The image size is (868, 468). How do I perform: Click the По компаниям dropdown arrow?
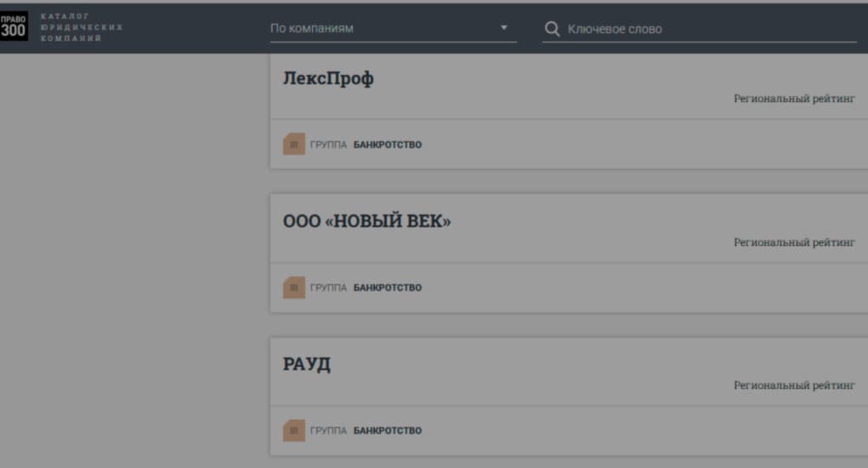[x=503, y=28]
